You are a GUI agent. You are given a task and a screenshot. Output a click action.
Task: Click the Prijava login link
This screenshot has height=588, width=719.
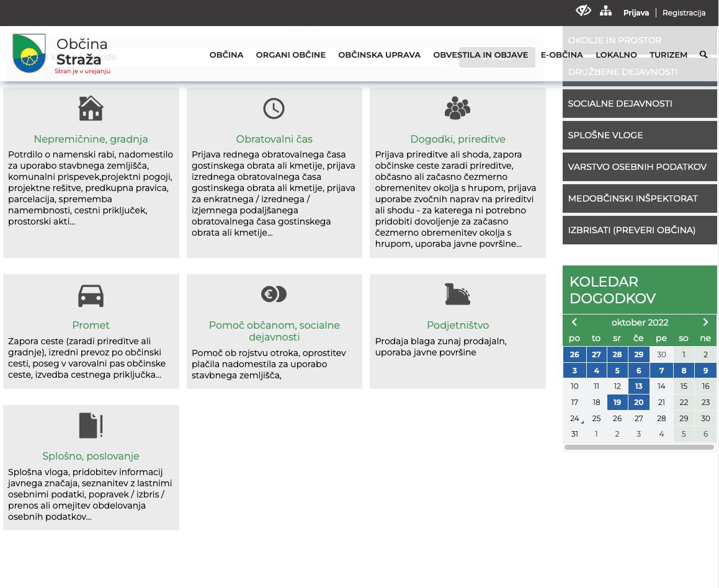[636, 13]
